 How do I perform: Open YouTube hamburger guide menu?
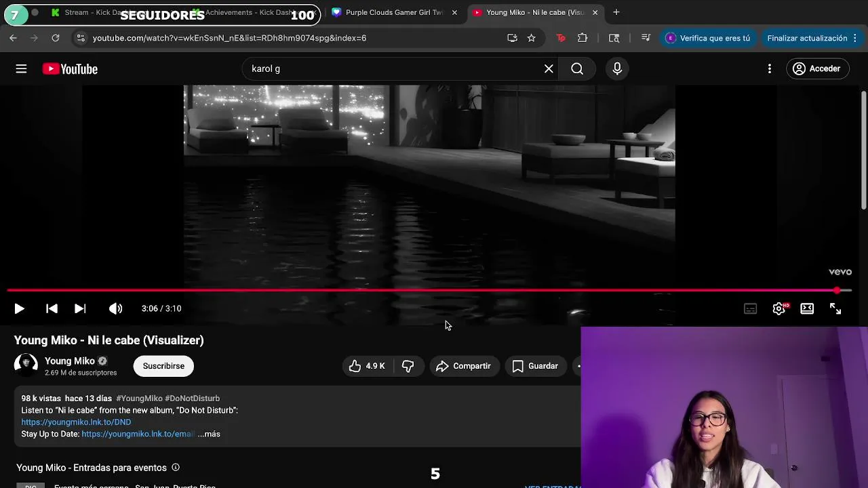21,68
